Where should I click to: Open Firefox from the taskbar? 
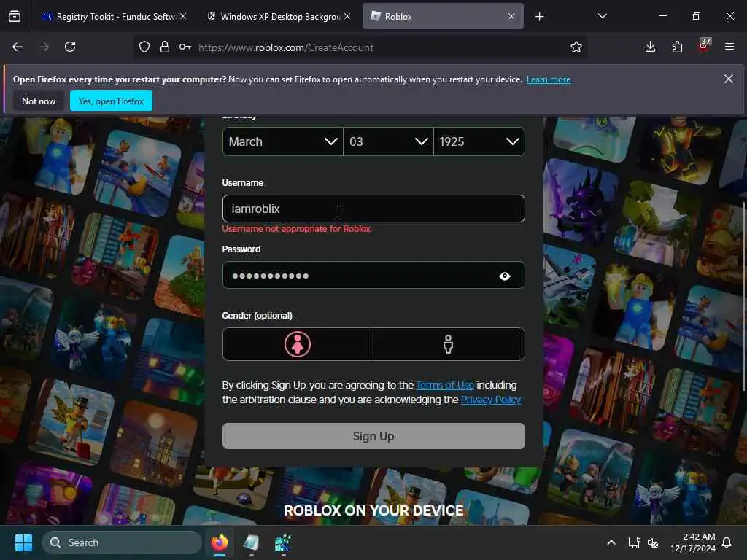[x=220, y=542]
